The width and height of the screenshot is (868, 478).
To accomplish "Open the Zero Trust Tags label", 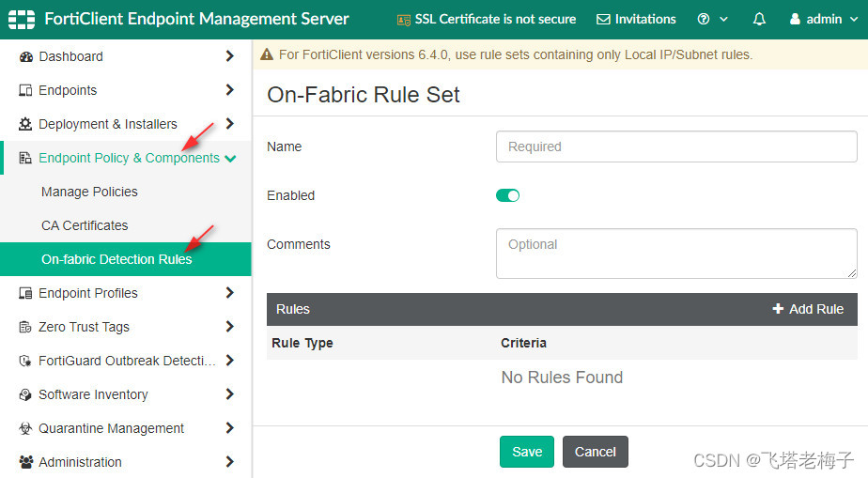I will (x=84, y=327).
